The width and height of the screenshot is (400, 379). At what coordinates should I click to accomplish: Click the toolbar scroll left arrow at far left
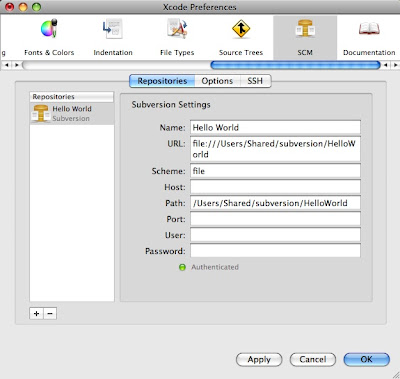tap(6, 65)
